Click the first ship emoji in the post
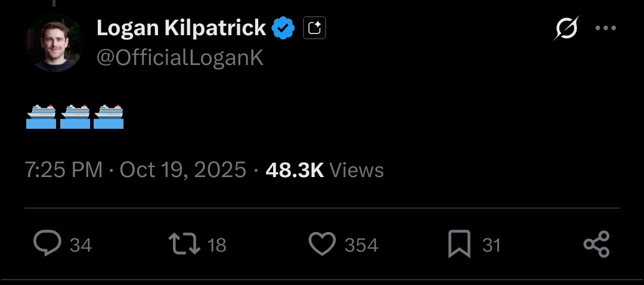The height and width of the screenshot is (285, 644). tap(41, 117)
